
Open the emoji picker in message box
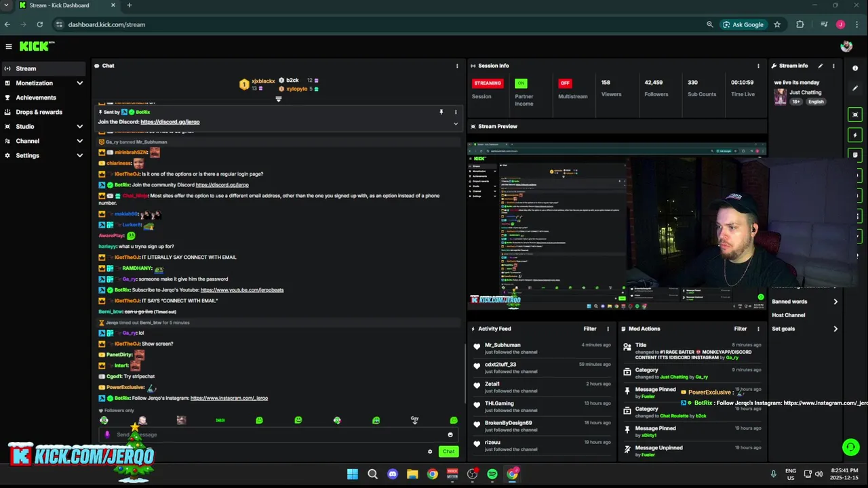point(450,434)
